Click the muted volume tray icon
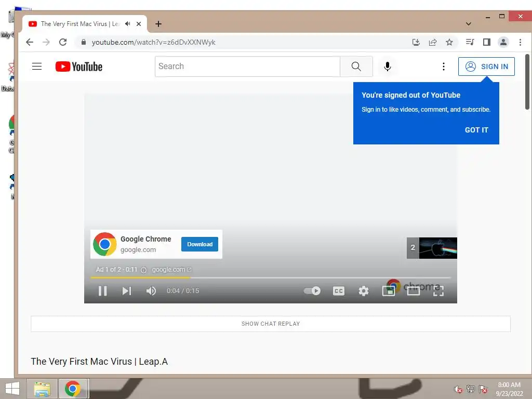This screenshot has width=532, height=399. [x=458, y=389]
